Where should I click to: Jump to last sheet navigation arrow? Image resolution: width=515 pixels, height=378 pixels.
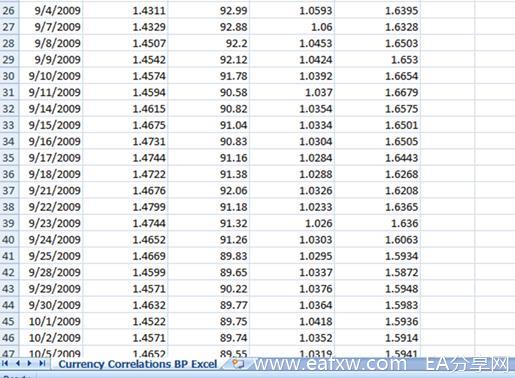pyautogui.click(x=42, y=363)
